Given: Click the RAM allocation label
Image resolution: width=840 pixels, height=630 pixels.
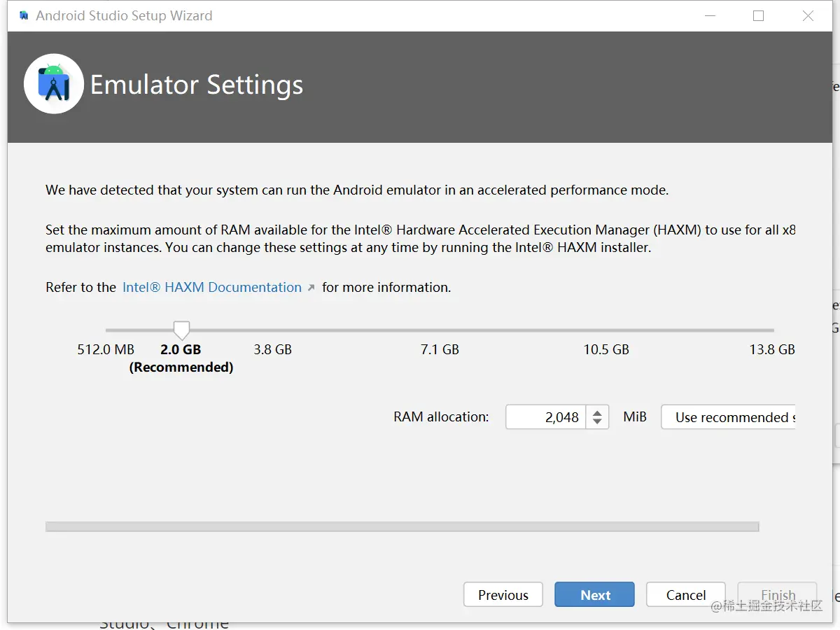Looking at the screenshot, I should (441, 417).
